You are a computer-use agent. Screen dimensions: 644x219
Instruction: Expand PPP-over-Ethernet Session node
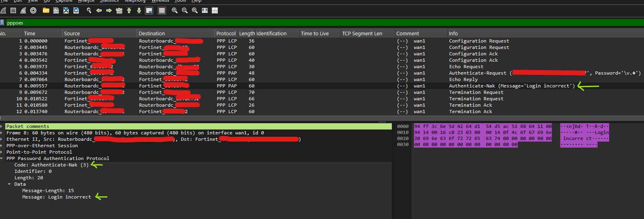click(x=2, y=146)
